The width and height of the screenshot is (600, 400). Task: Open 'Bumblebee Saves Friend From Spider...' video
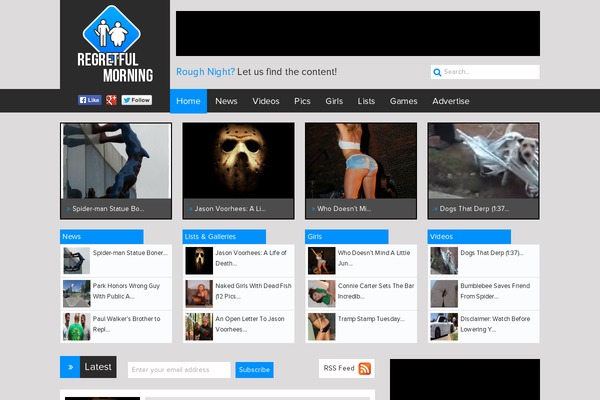point(495,291)
